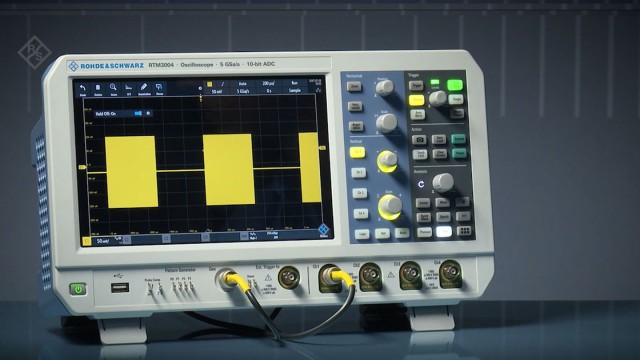The width and height of the screenshot is (640, 360).
Task: Open the settings gear beside the trigger info
Action: coord(200,88)
